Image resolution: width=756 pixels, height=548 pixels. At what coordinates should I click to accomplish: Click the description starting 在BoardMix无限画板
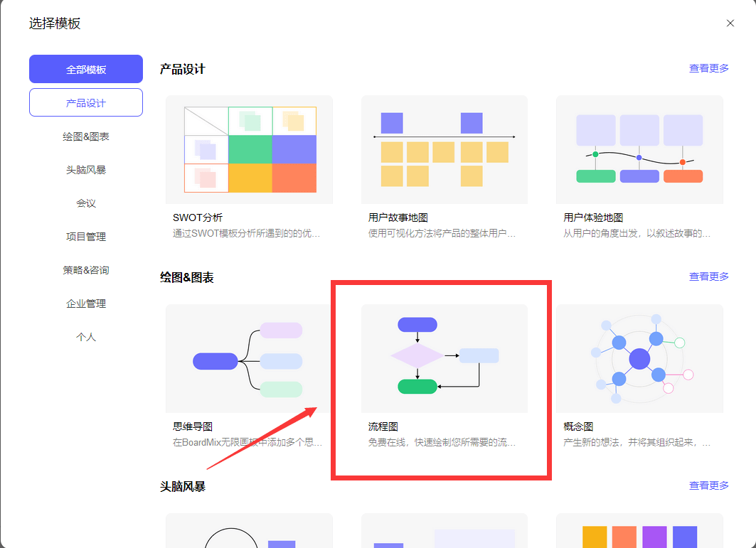coord(247,442)
